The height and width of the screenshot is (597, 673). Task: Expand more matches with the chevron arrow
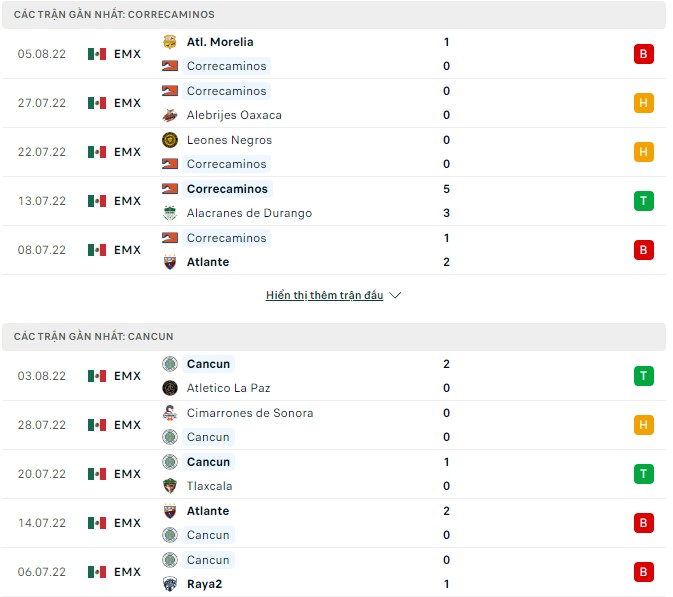395,296
